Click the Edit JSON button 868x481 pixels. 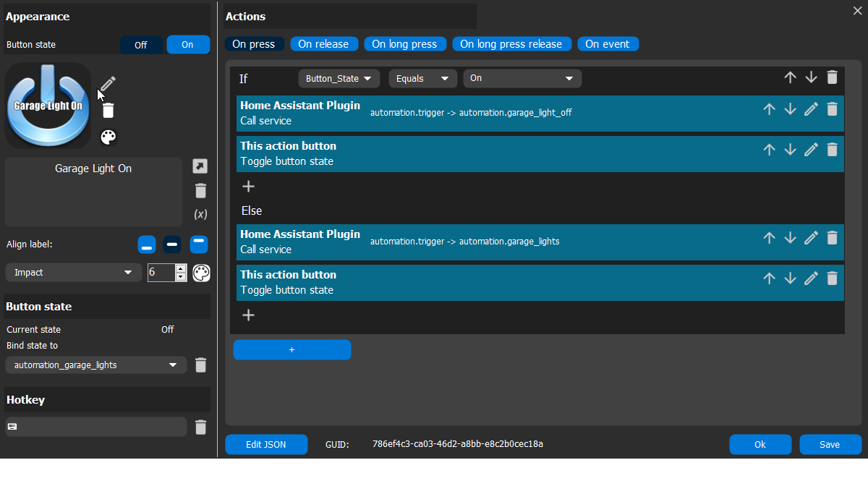pos(266,444)
